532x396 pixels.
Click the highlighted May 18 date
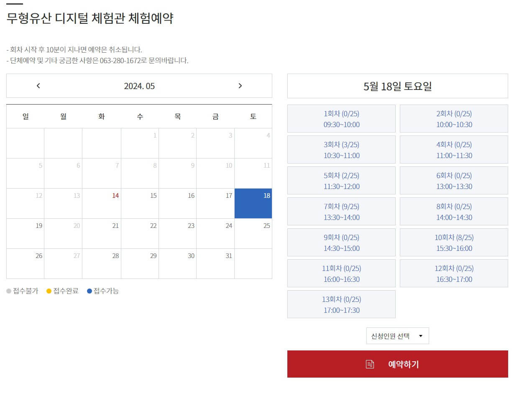[253, 203]
